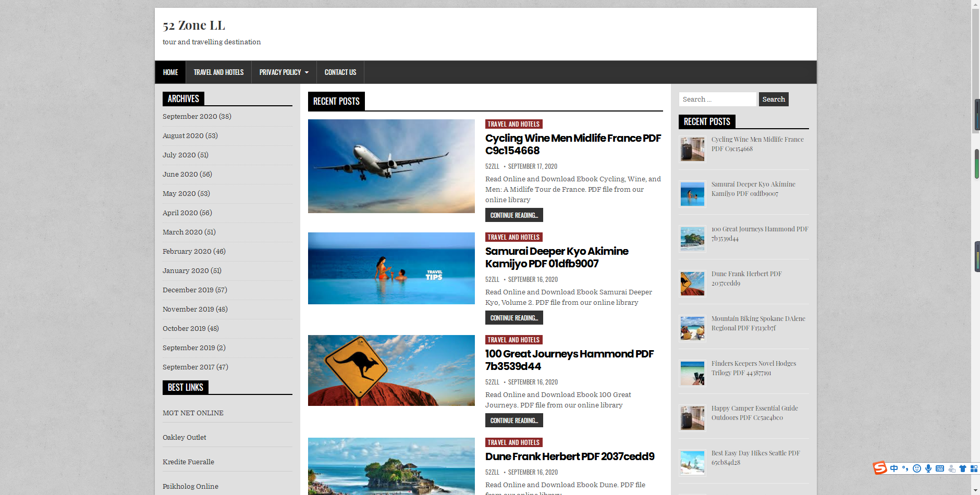Visit the Psikholog Online link
980x495 pixels.
coord(190,486)
